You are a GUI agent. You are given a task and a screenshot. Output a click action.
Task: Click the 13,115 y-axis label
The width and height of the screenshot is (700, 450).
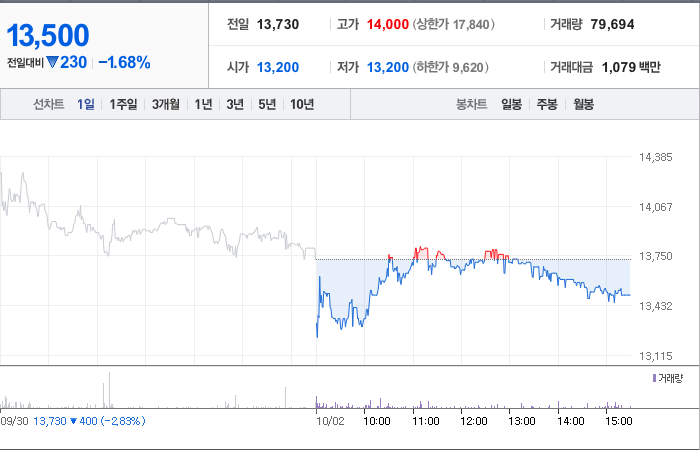pyautogui.click(x=655, y=356)
